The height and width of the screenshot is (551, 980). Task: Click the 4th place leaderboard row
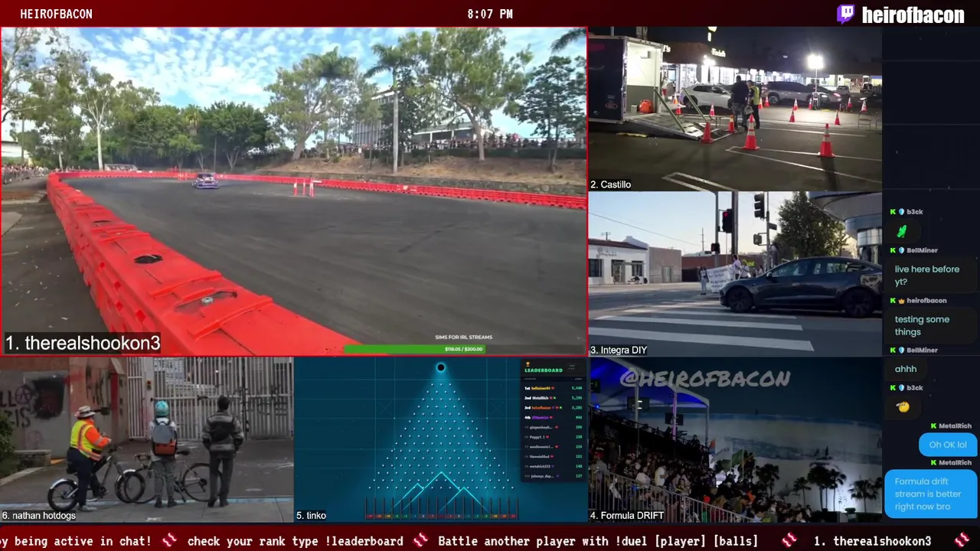[x=553, y=418]
